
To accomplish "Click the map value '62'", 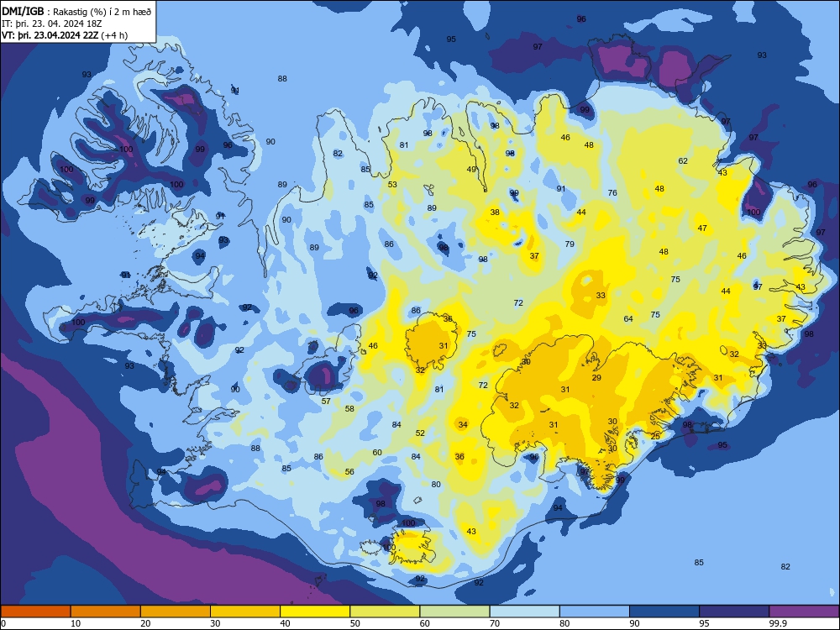I will [683, 160].
